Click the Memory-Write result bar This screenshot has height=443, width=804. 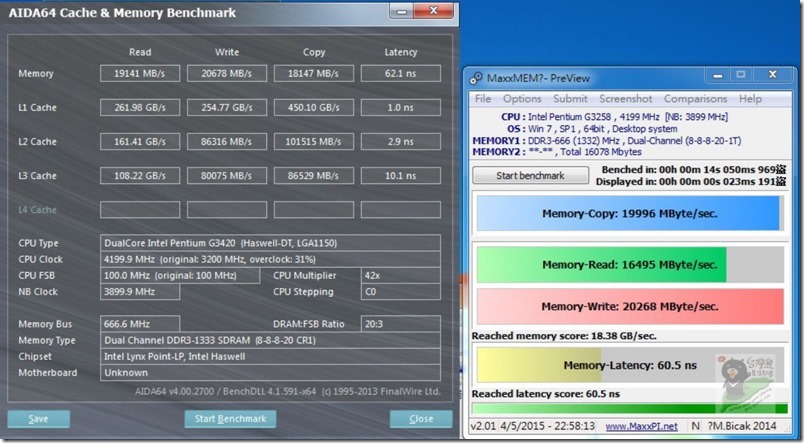coord(630,306)
